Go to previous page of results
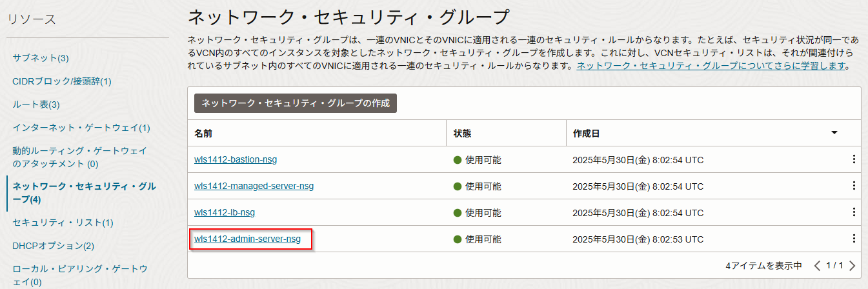The width and height of the screenshot is (868, 289). click(818, 266)
